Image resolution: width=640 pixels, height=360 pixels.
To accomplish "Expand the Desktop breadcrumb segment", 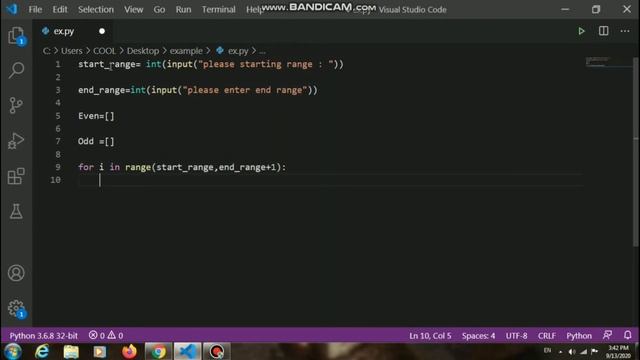I will point(143,51).
